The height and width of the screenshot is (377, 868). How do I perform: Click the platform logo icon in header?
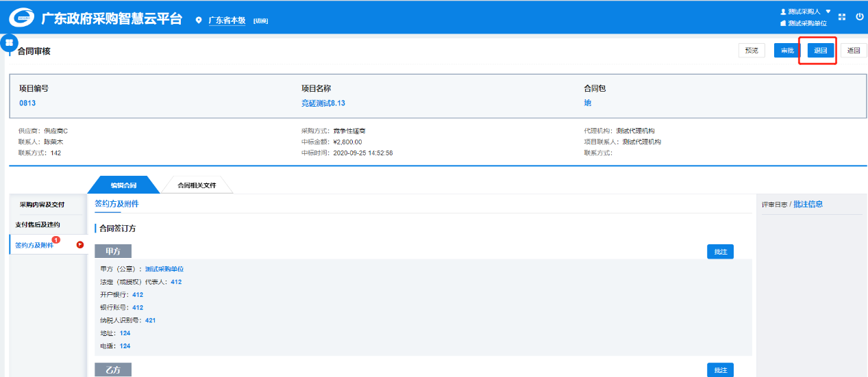(x=21, y=18)
